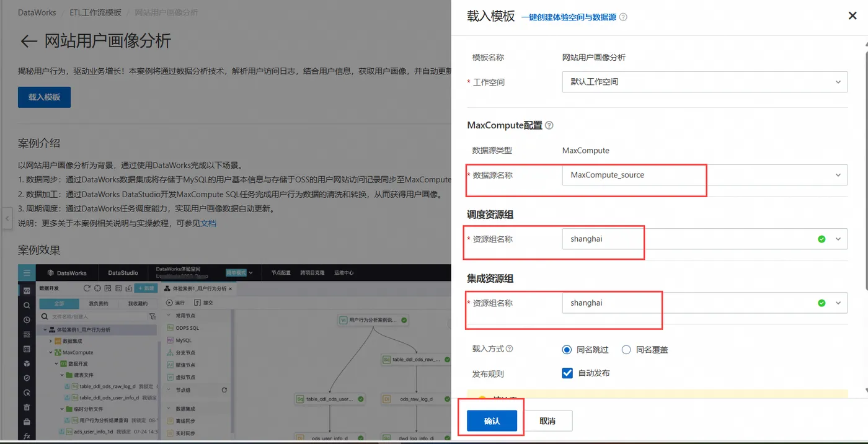Image resolution: width=868 pixels, height=444 pixels.
Task: Click the help icon beside MaxCompute配置
Action: (549, 125)
